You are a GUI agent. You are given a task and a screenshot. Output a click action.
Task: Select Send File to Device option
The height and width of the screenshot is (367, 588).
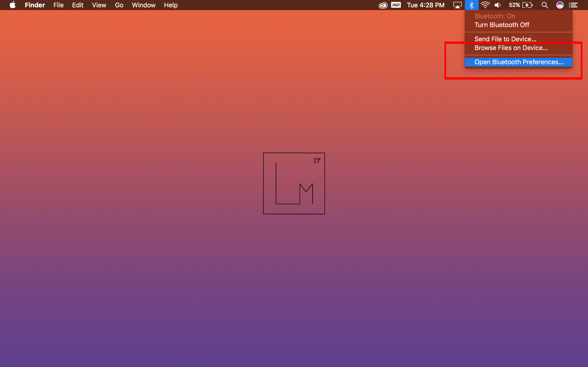505,39
